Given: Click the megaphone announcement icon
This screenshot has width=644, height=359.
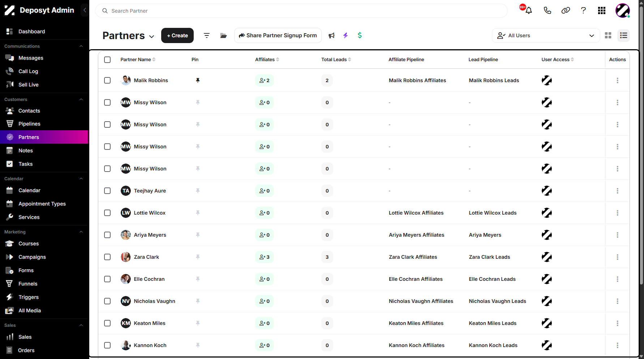Looking at the screenshot, I should (x=331, y=35).
